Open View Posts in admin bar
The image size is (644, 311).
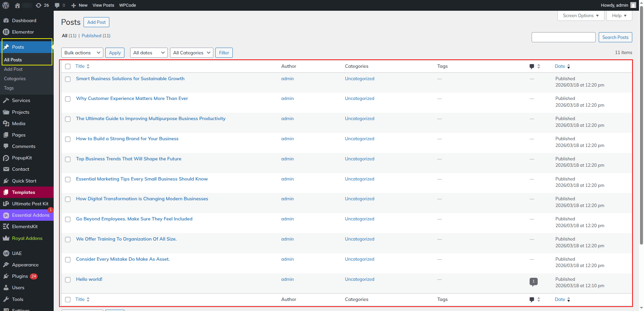(x=103, y=5)
